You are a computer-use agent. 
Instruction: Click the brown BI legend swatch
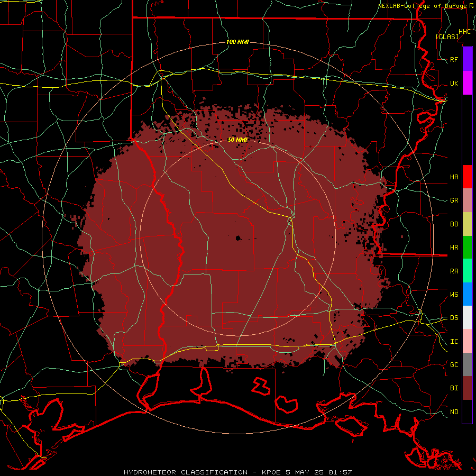tap(467, 388)
